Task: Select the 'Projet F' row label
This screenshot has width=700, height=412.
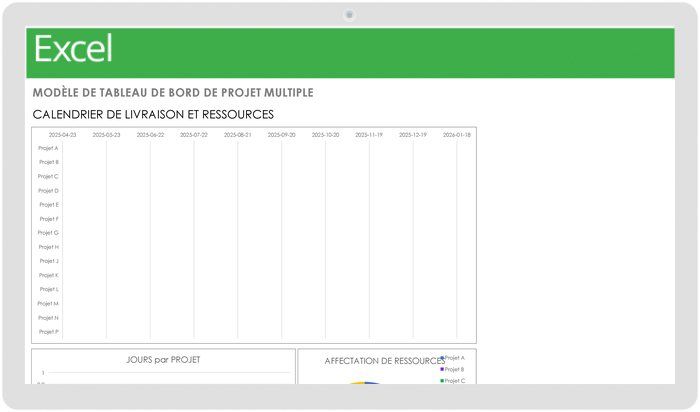Action: point(49,219)
